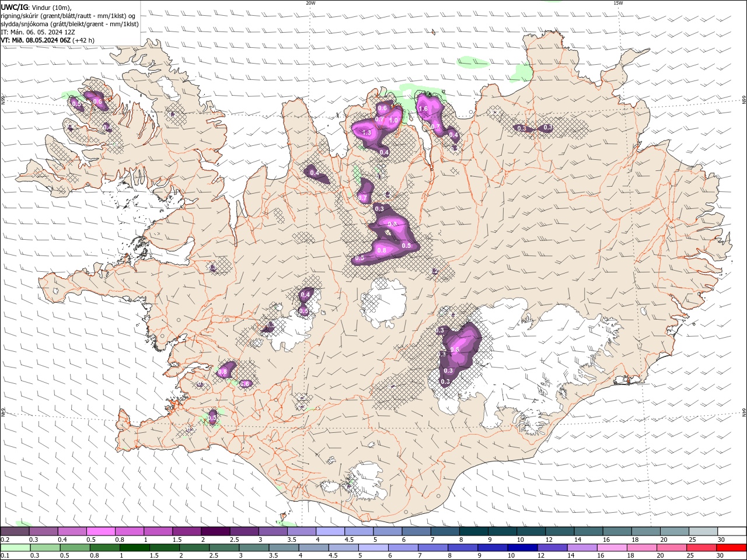Viewport: 747px width, 560px height.
Task: Click the '0.2' tick on the snow legend
Action: point(5,540)
